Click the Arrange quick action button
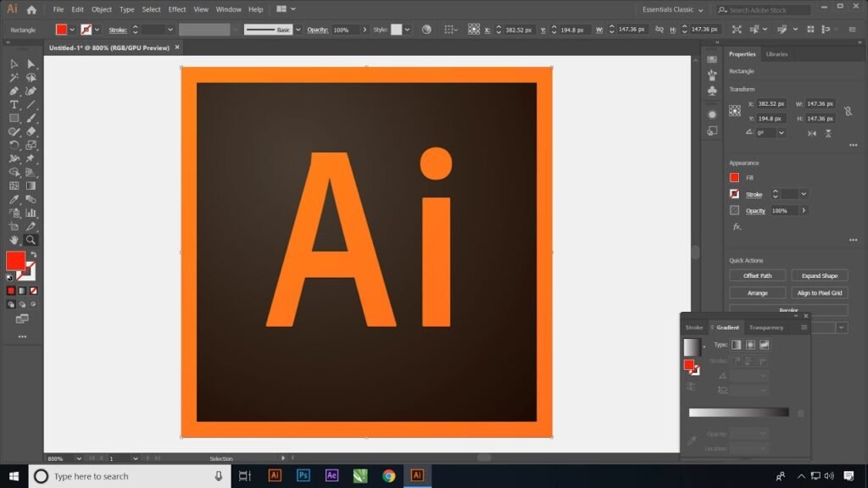Image resolution: width=868 pixels, height=488 pixels. 757,292
